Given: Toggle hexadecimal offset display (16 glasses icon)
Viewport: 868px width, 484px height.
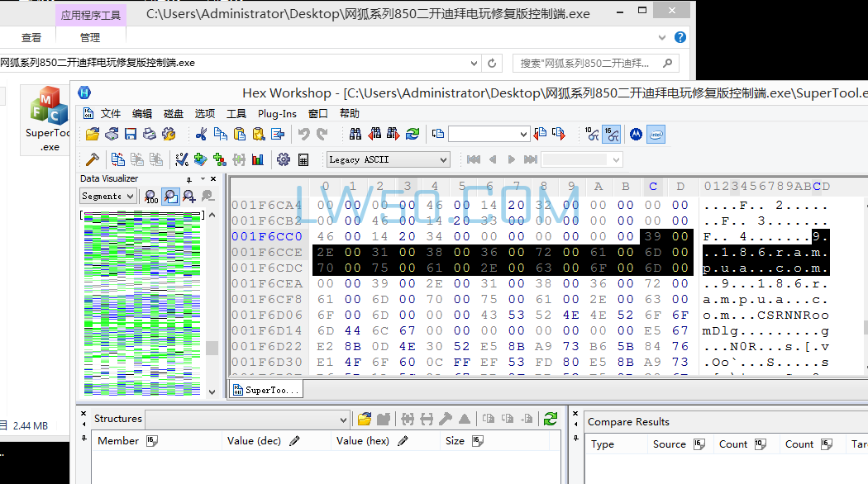Looking at the screenshot, I should (x=612, y=134).
